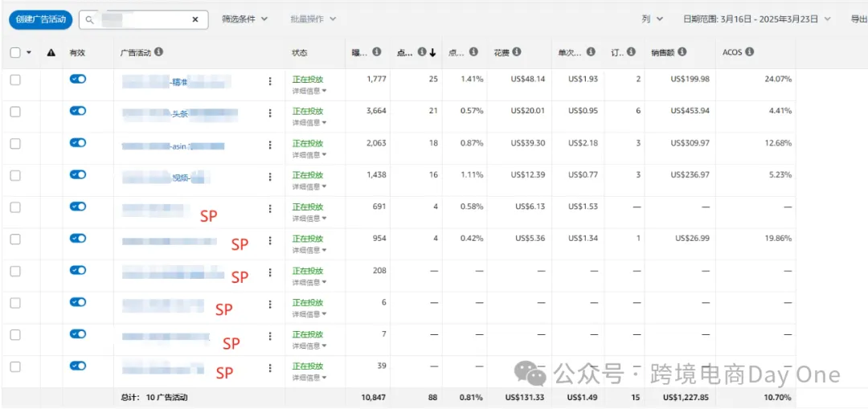Viewport: 868px width, 409px height.
Task: Open three-dot menu for 39 impressions row
Action: tap(270, 368)
